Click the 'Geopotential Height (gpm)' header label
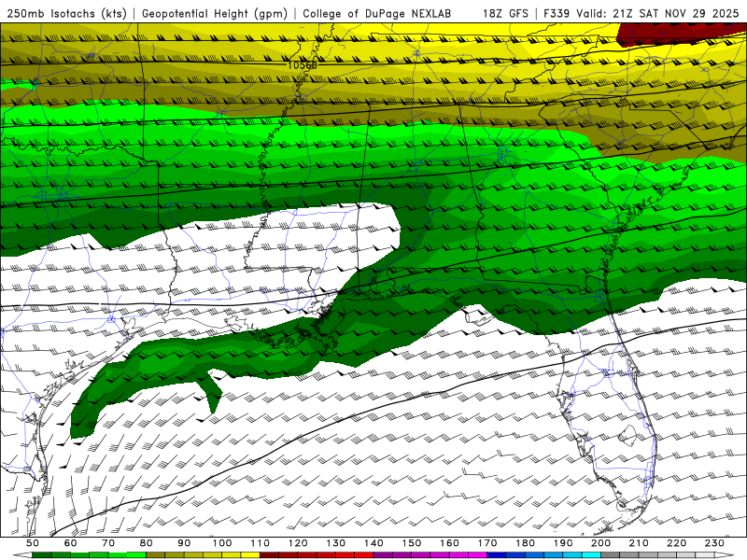Screen dimensions: 747x560 coord(215,13)
